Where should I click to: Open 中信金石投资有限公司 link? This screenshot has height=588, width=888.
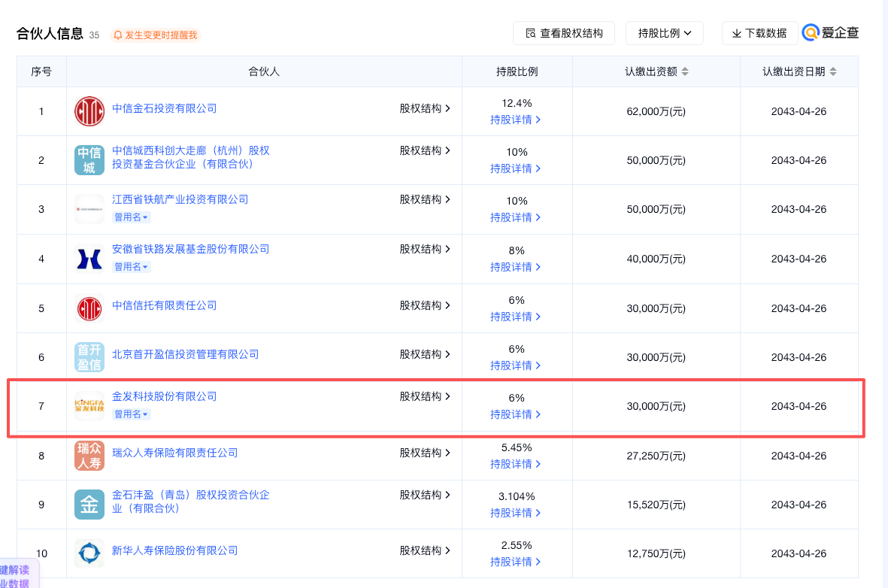(164, 108)
